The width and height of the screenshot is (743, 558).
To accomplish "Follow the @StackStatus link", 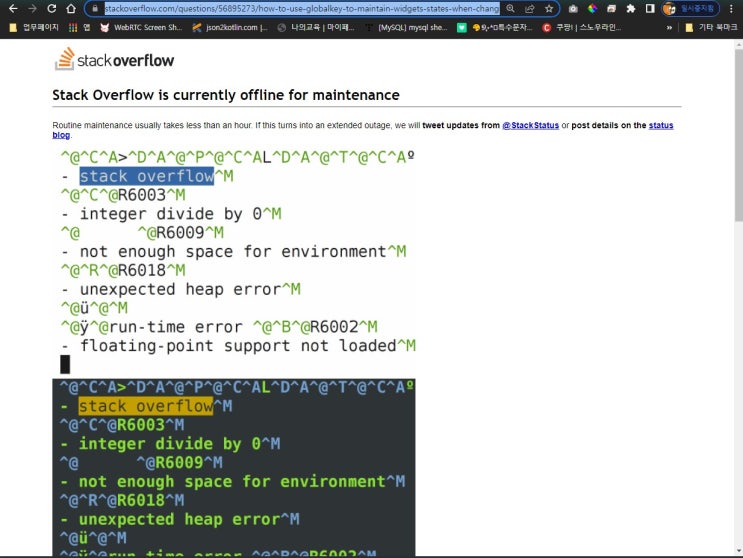I will (x=530, y=125).
